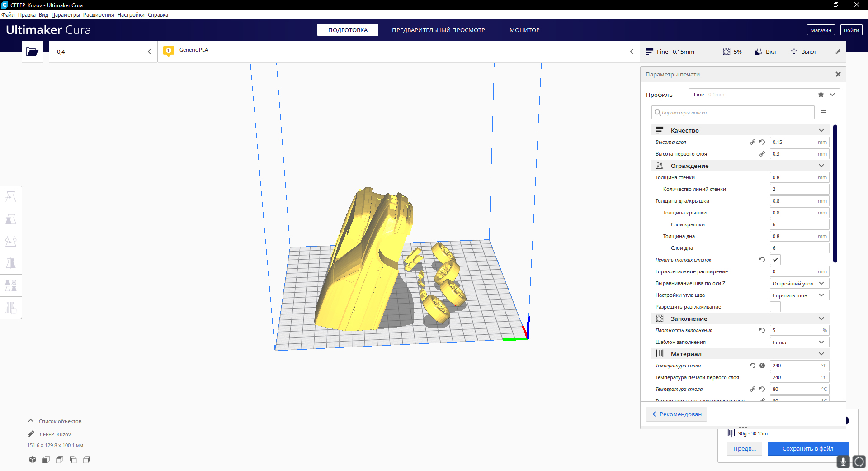This screenshot has width=868, height=471.
Task: Focus the Параметры поиска search field
Action: (x=733, y=112)
